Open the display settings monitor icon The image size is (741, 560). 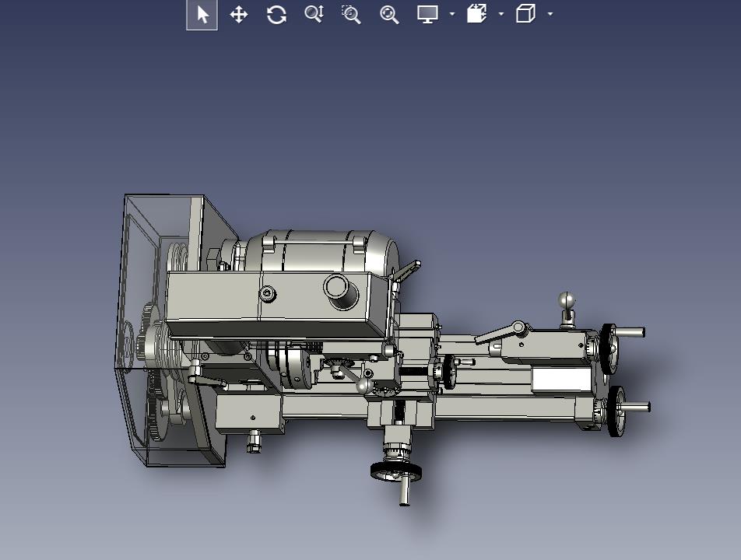click(x=427, y=14)
